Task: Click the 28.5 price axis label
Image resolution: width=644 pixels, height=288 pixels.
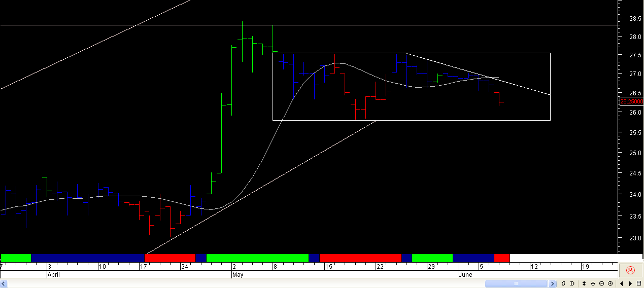Action: point(635,18)
